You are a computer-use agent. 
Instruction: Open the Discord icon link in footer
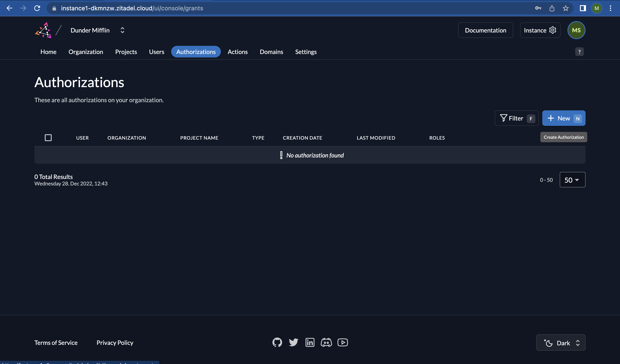click(x=326, y=342)
